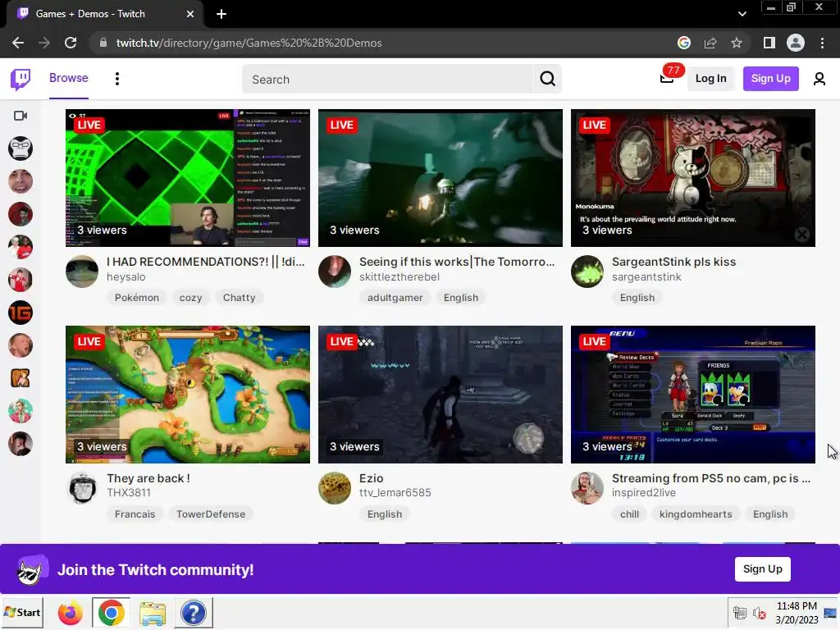
Task: Open the help icon in the taskbar
Action: [x=194, y=613]
